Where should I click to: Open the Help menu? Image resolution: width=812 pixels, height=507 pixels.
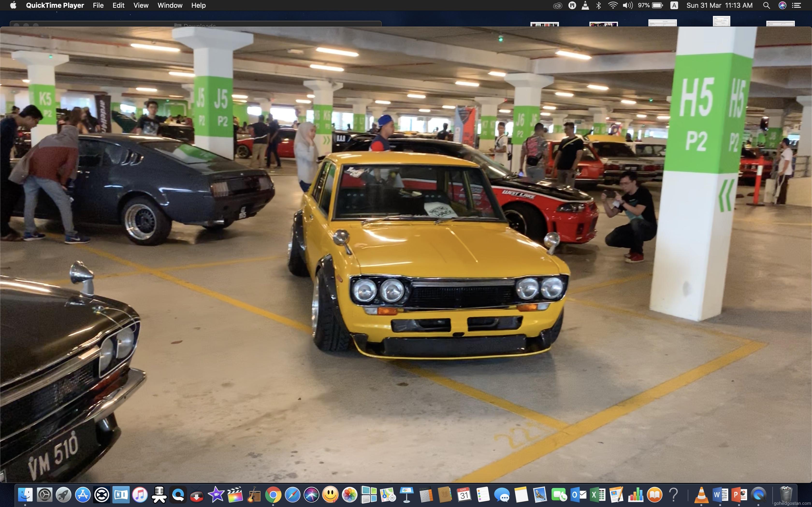pyautogui.click(x=198, y=5)
